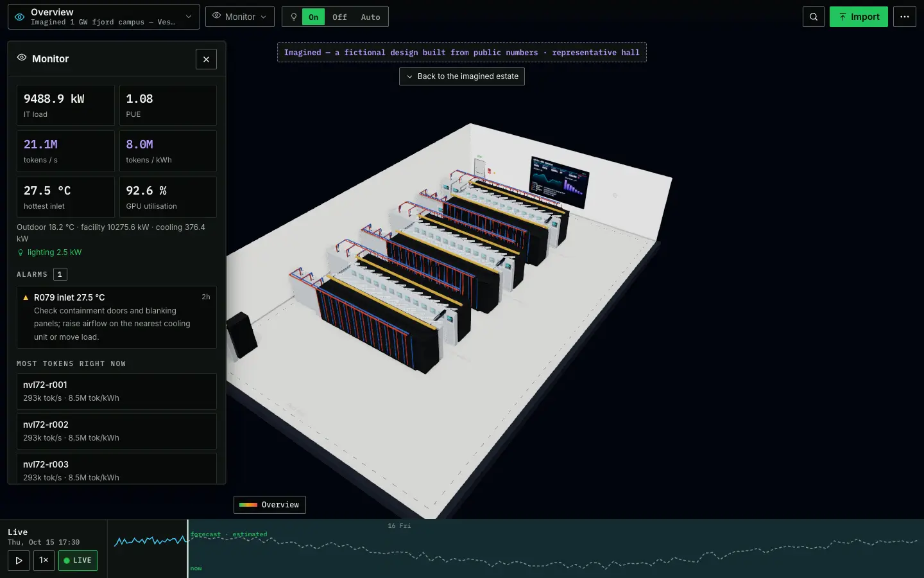Click the 1.08 PUE card
The image size is (924, 578).
click(168, 105)
